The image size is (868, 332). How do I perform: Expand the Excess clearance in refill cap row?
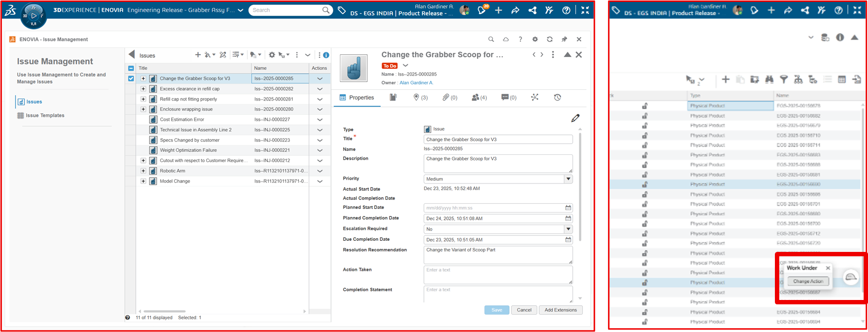pos(143,89)
